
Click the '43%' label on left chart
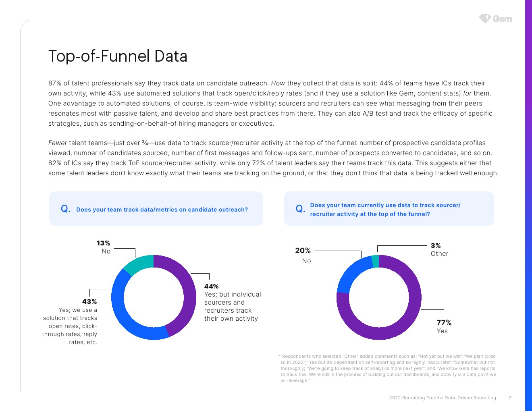[89, 301]
